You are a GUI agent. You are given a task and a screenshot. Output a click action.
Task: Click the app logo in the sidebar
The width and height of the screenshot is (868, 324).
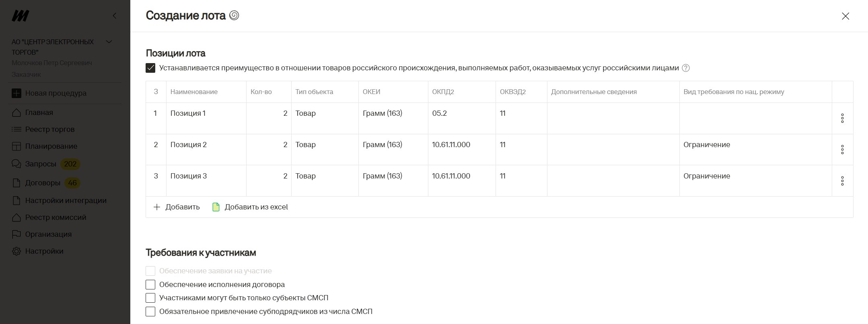(20, 16)
